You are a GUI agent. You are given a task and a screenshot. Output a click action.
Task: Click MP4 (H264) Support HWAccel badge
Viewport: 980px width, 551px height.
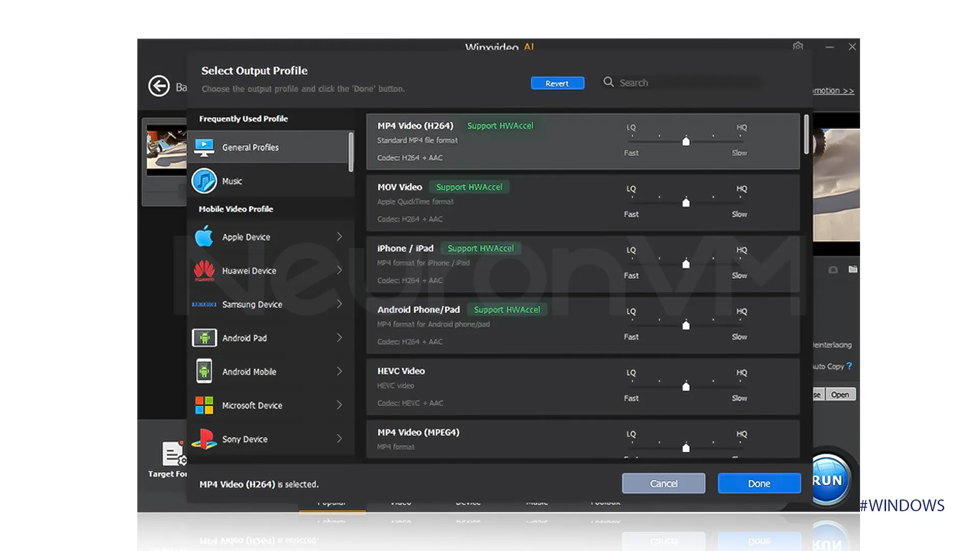pos(500,126)
